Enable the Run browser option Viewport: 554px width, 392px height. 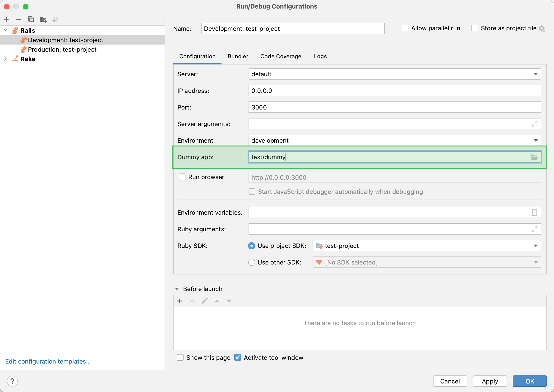[x=182, y=177]
